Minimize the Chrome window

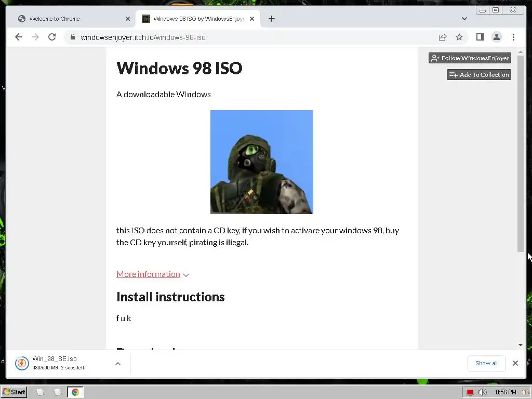point(483,10)
